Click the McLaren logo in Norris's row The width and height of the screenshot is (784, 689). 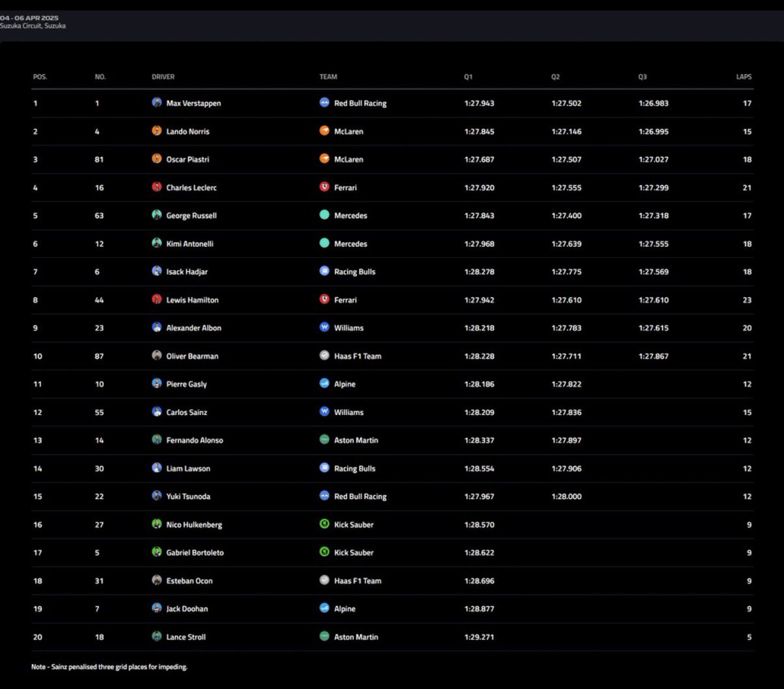[x=325, y=131]
